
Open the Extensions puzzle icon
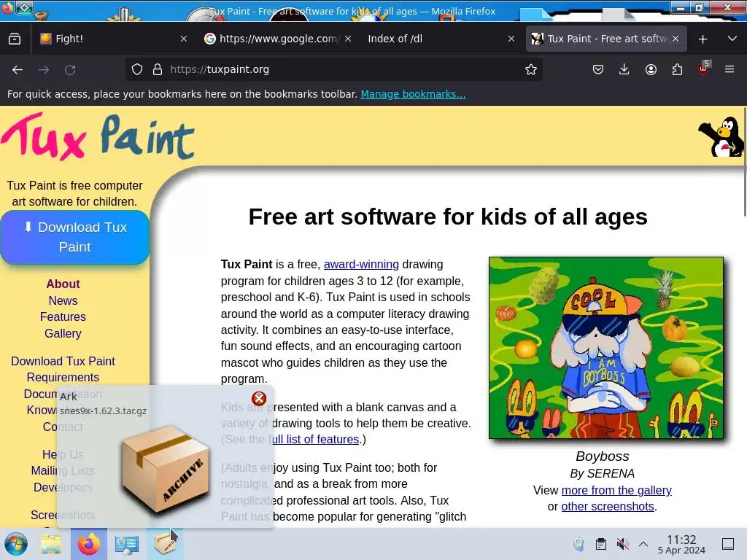tap(677, 69)
